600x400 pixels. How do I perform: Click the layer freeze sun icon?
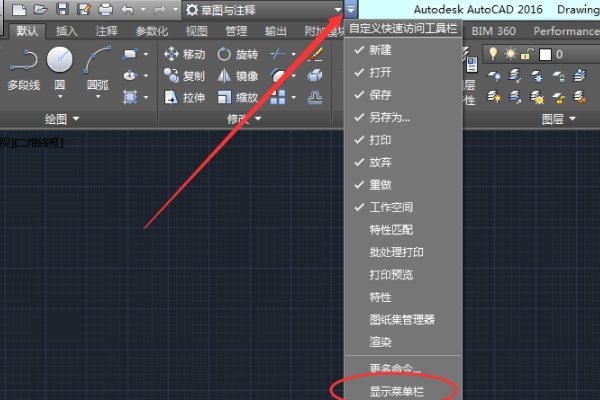(510, 54)
